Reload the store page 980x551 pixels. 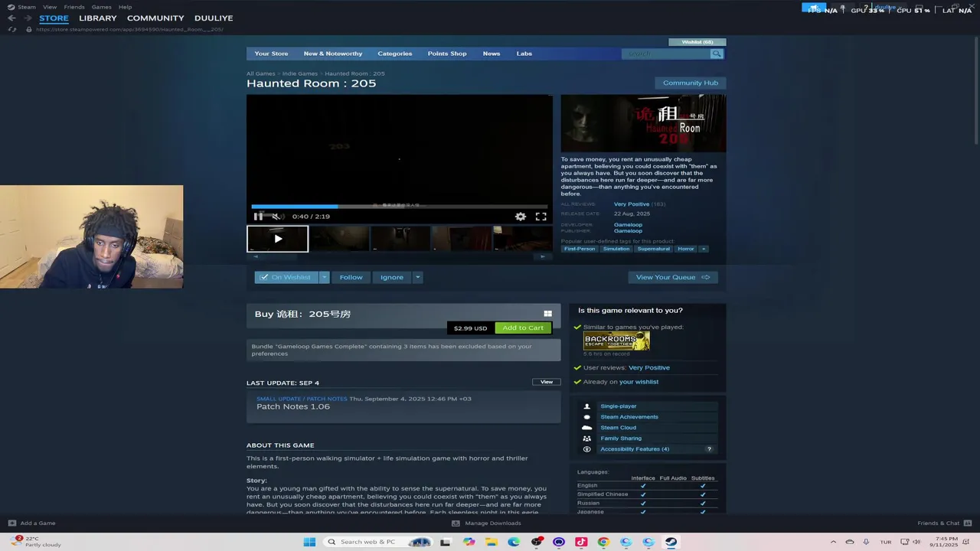(11, 29)
